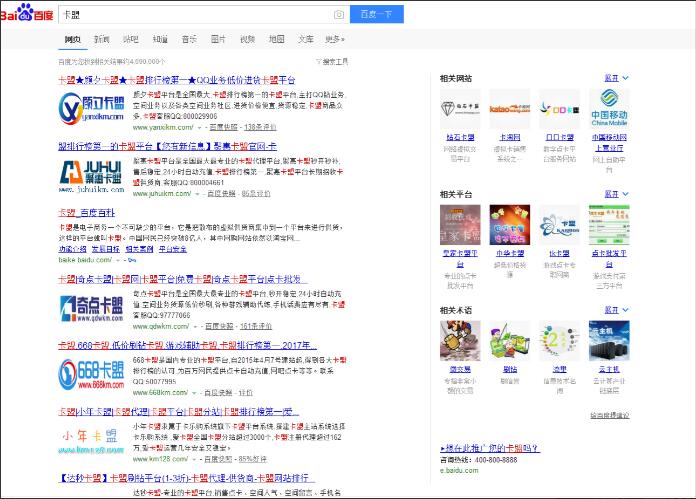The image size is (696, 499).
Task: Open 百度快照 for www.yanxikm.com
Action: 223,128
